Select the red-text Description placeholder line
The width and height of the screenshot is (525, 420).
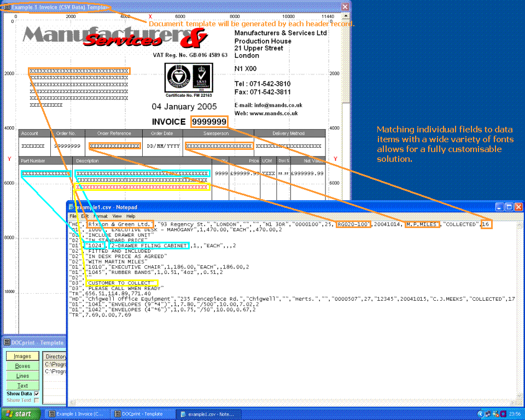click(142, 187)
